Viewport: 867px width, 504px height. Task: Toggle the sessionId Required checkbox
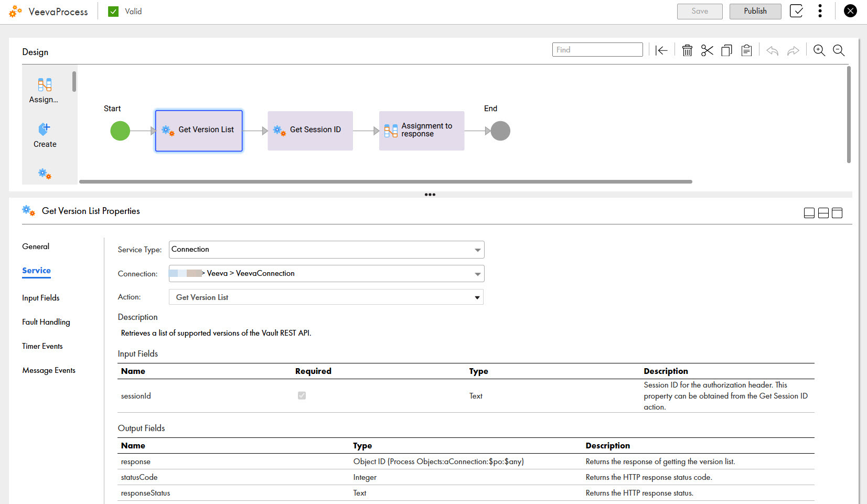pos(302,395)
